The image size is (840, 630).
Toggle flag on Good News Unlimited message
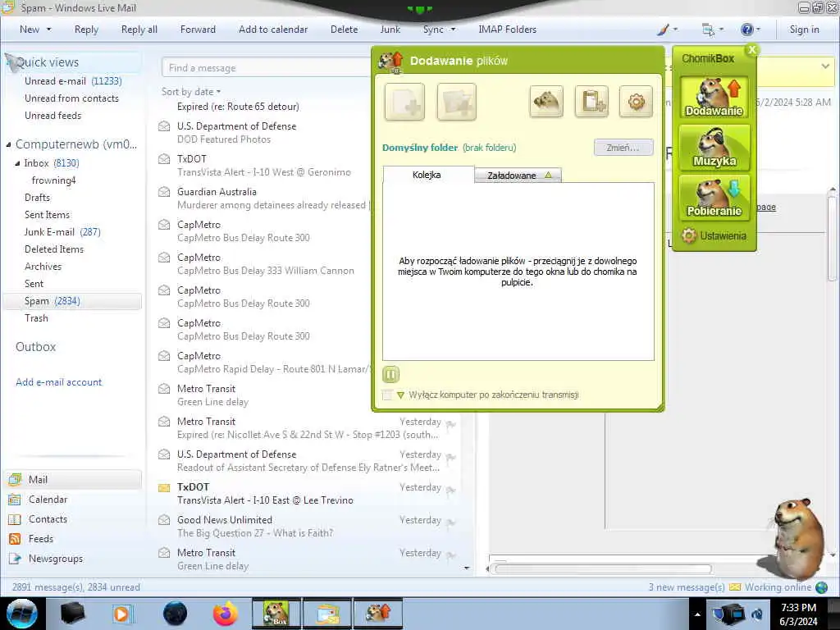click(451, 523)
